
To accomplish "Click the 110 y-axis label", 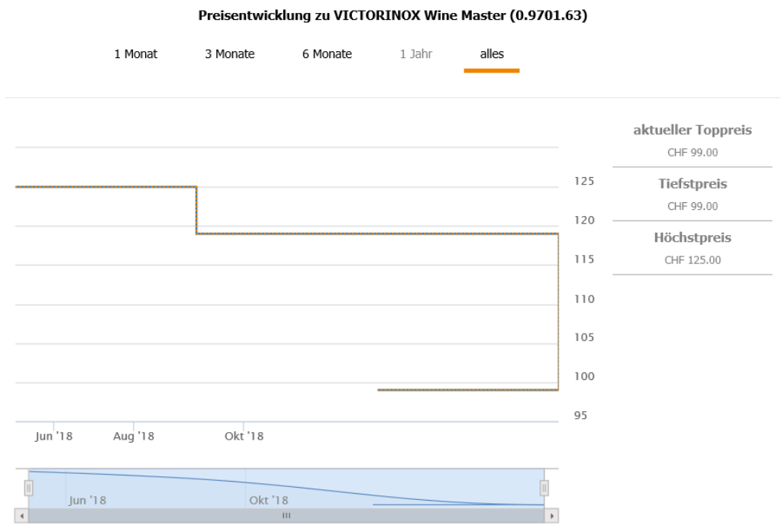I will [583, 299].
